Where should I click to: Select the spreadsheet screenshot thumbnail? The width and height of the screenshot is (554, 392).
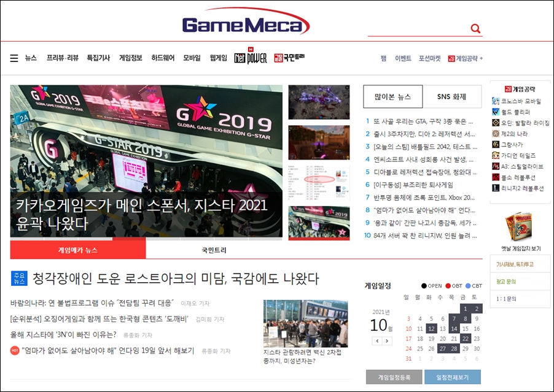(x=319, y=183)
